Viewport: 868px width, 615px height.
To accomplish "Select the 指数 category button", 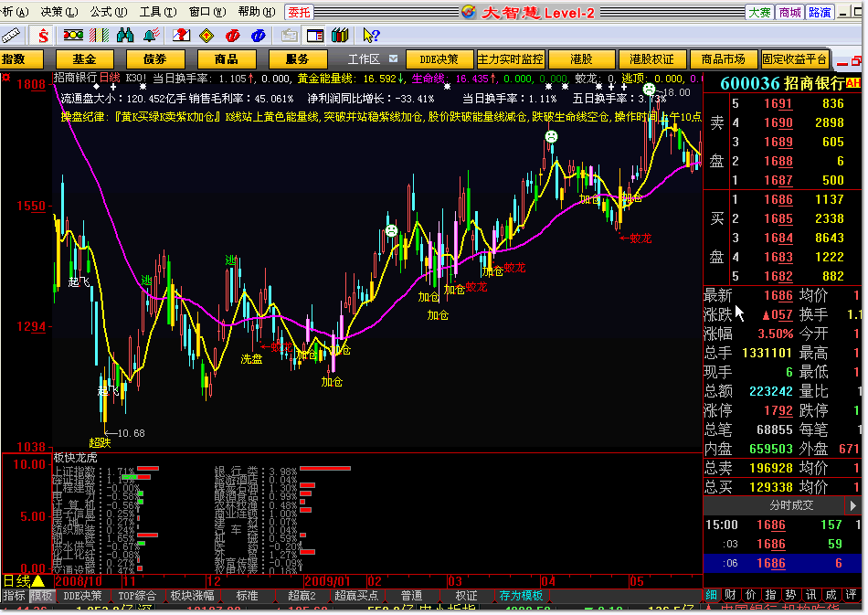I will (x=21, y=59).
